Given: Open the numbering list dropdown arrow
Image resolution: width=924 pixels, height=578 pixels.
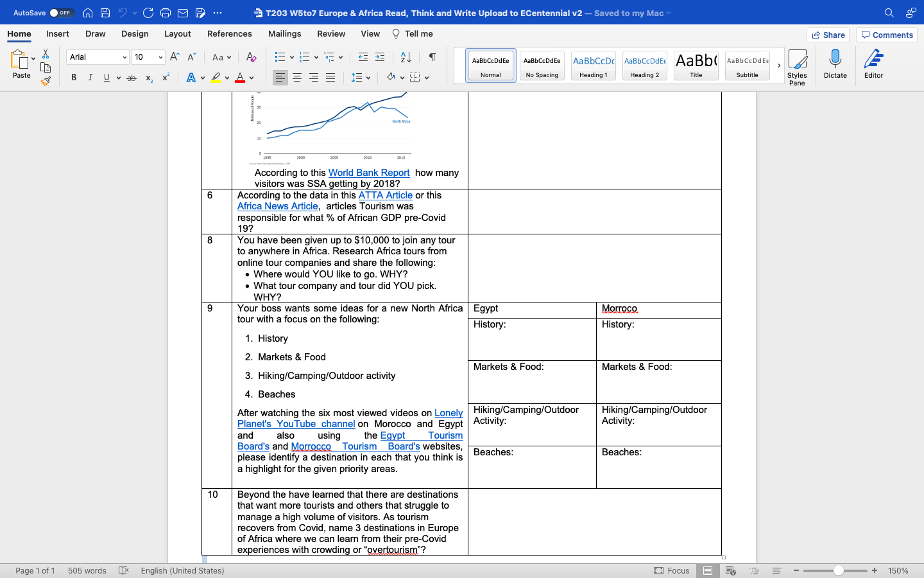Looking at the screenshot, I should [316, 57].
